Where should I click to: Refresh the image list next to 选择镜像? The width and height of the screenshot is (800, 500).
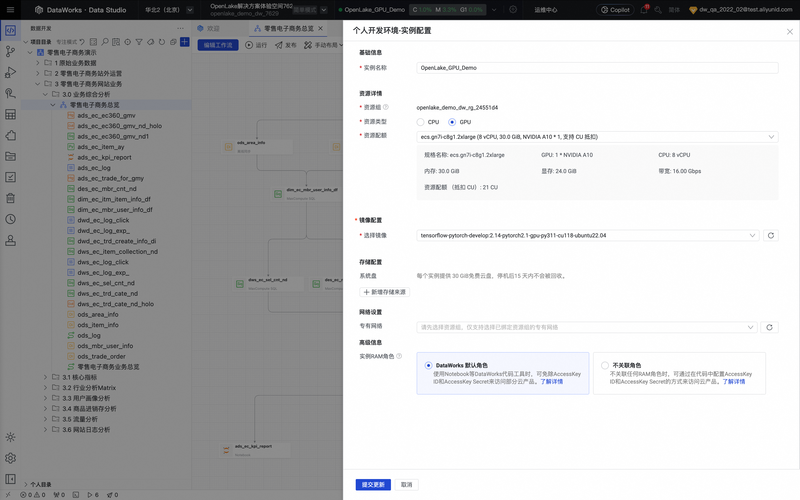click(770, 235)
